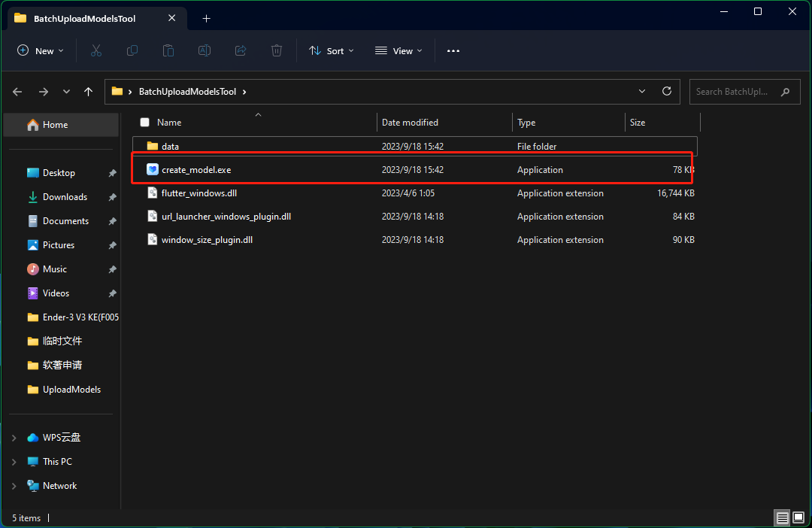Select the create_model.exe file
Screen dimensions: 812x528
tap(196, 170)
